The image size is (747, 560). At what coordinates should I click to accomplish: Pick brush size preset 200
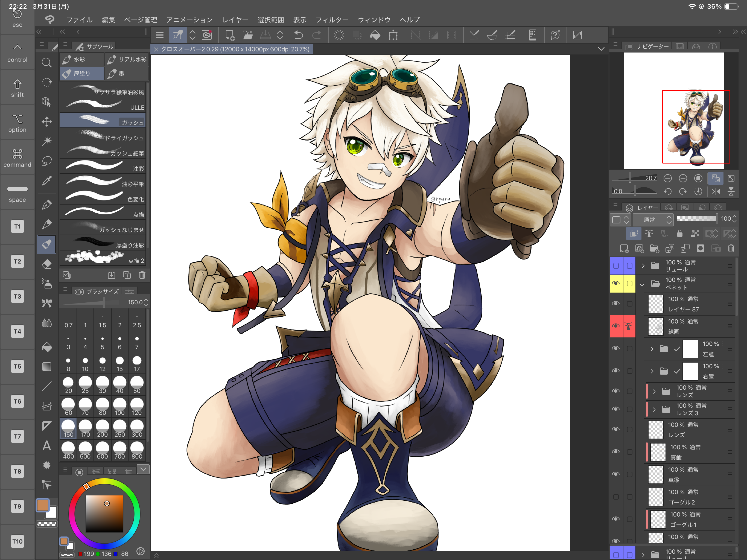coord(102,429)
